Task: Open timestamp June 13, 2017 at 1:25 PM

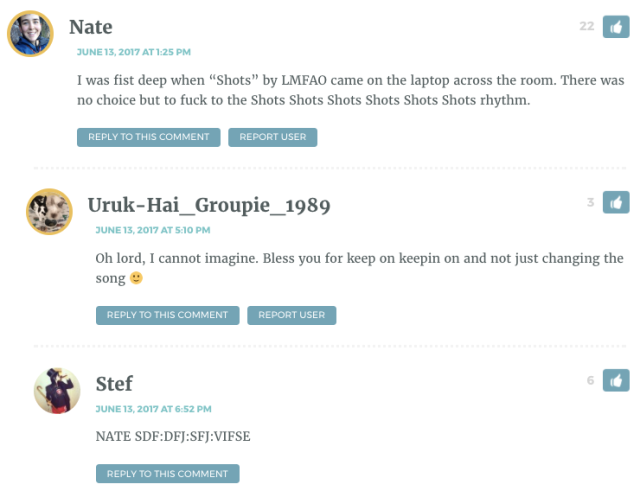Action: click(x=134, y=52)
